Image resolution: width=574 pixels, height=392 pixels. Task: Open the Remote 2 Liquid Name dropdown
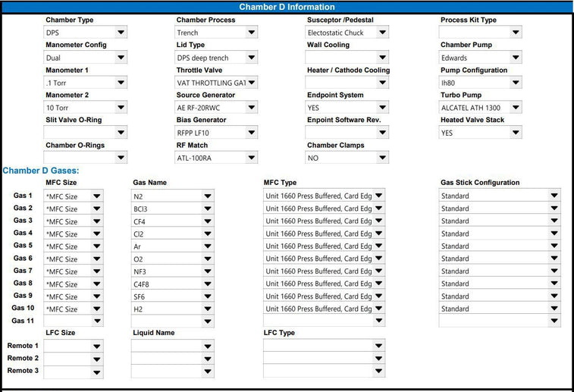pos(173,359)
